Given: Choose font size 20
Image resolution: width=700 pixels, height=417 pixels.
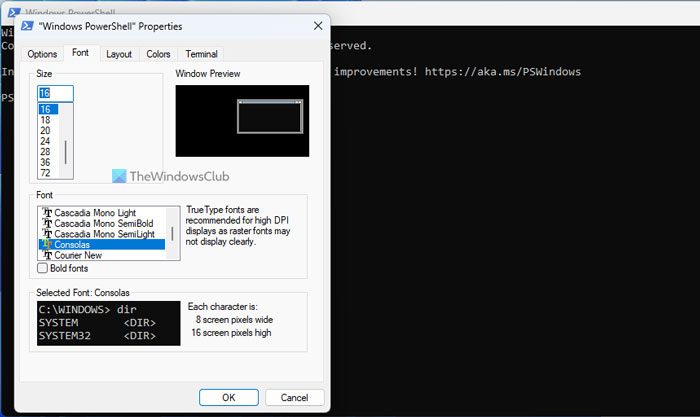Looking at the screenshot, I should tap(48, 131).
